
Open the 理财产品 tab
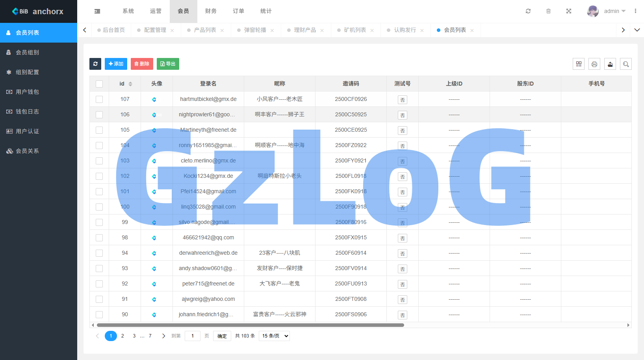pos(305,30)
